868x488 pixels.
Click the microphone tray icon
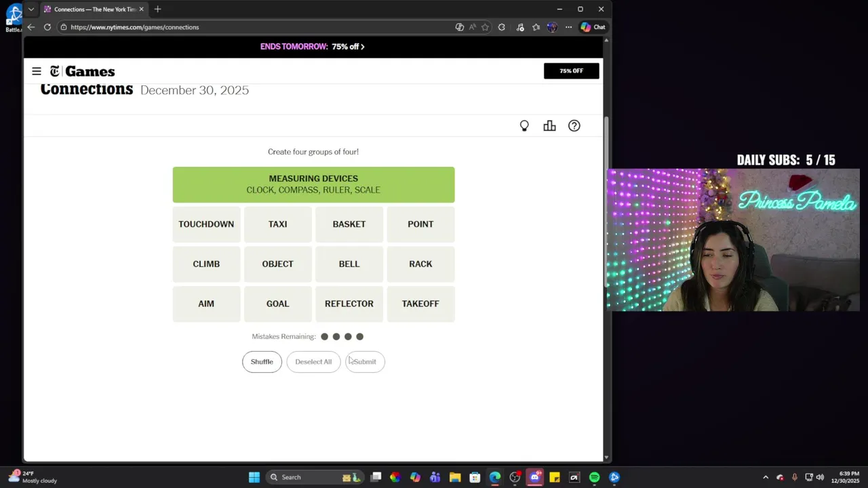click(x=794, y=477)
